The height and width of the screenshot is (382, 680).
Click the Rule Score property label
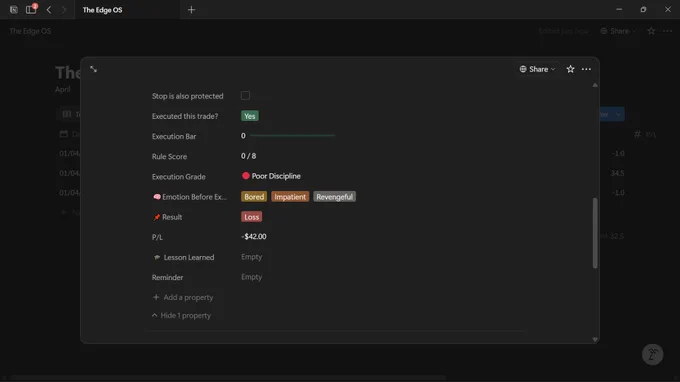tap(170, 157)
